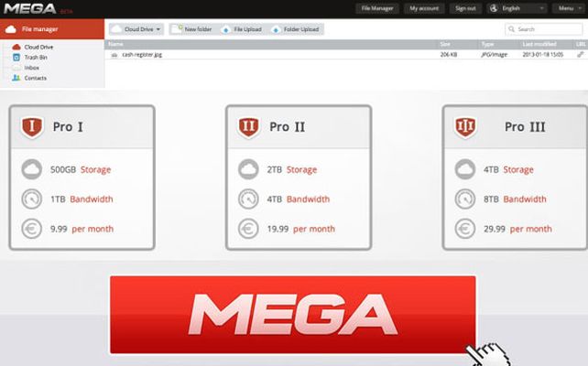This screenshot has width=588, height=366.
Task: Click the Contacts people icon
Action: [16, 78]
